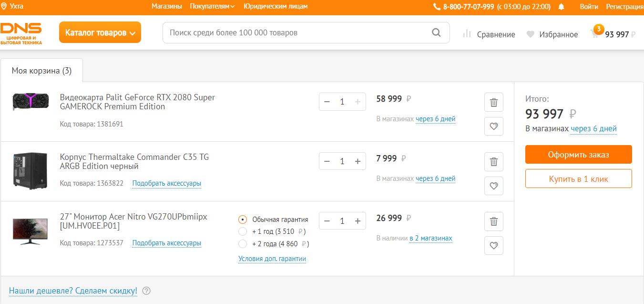Click the help question mark icon near discount link

point(146,291)
